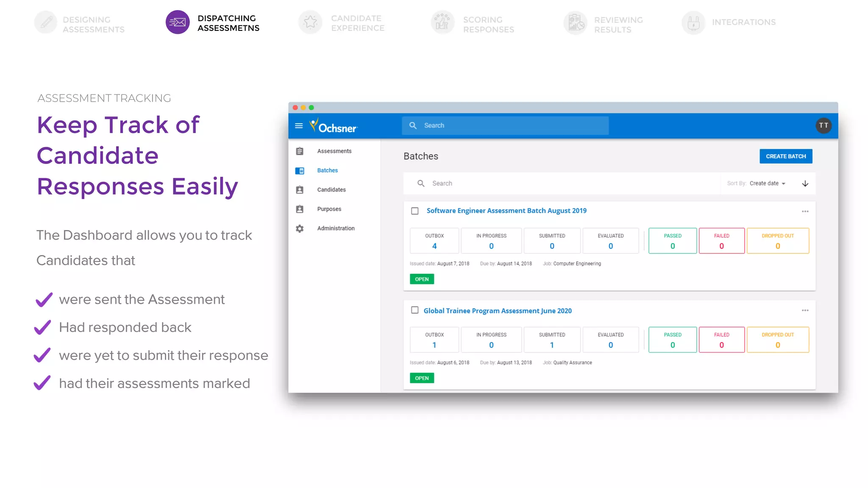Click Failed box in Software Engineer batch
868x488 pixels.
722,241
